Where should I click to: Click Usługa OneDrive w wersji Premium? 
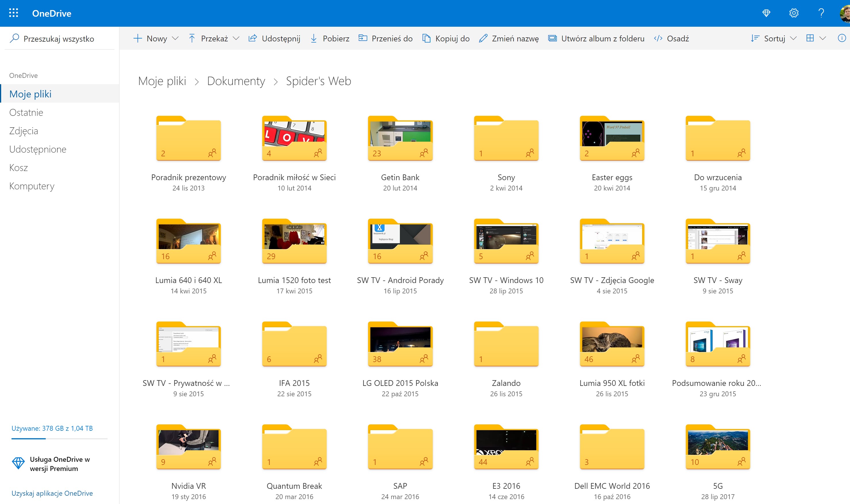point(60,463)
